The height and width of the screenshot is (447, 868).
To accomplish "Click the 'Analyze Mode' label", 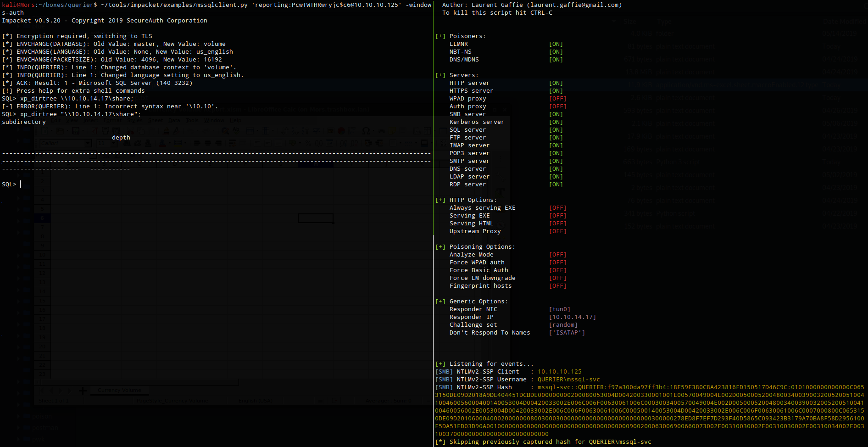I will [x=471, y=255].
